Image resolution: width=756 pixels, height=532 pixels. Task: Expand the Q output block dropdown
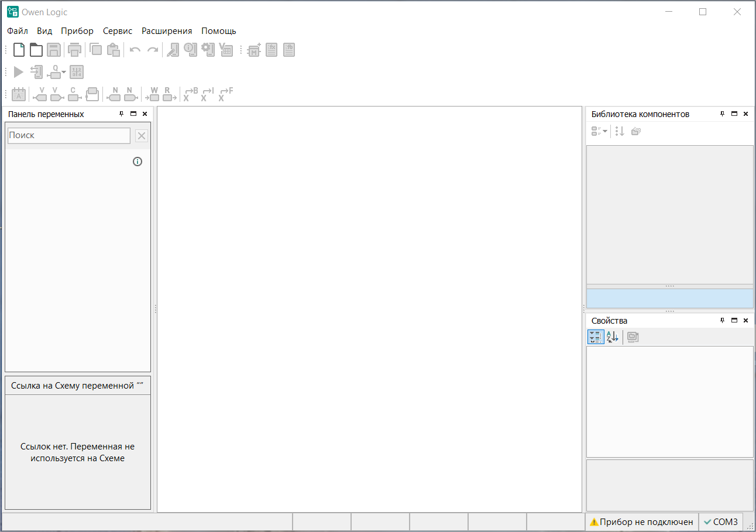point(64,73)
